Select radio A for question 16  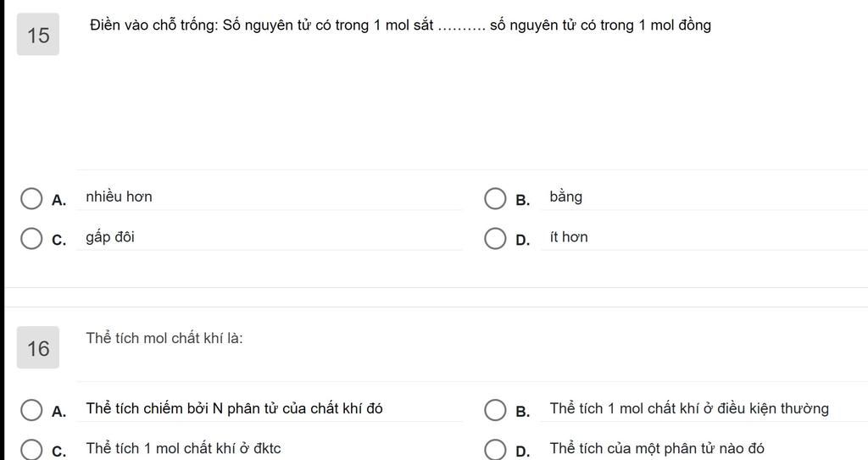[31, 410]
